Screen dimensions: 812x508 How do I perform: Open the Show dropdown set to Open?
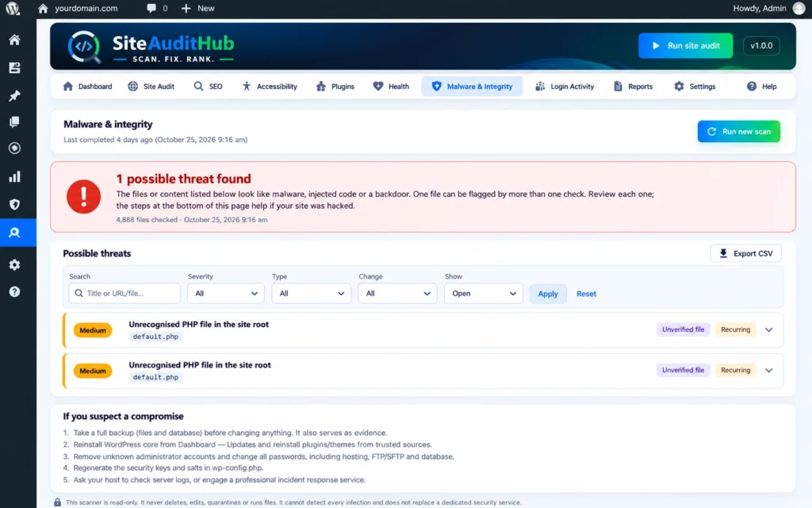[484, 294]
